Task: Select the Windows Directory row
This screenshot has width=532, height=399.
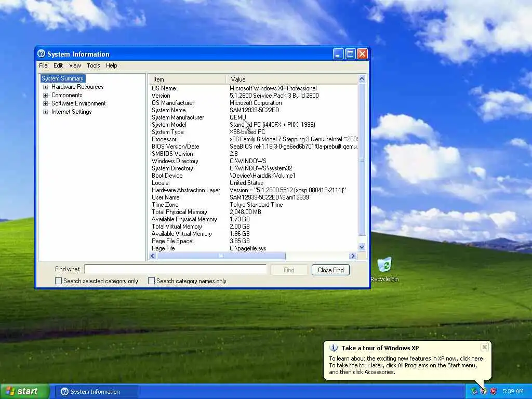Action: pyautogui.click(x=253, y=161)
